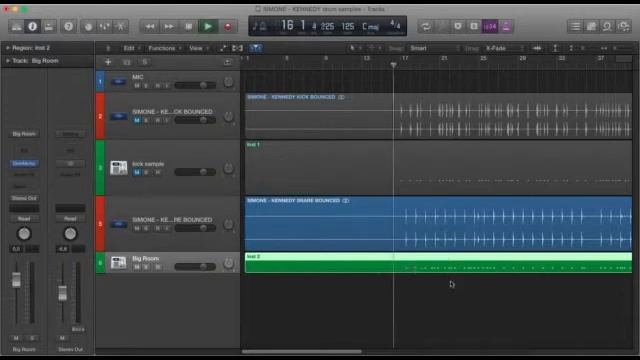The image size is (640, 360).
Task: Mute the Big Room track
Action: [x=137, y=267]
